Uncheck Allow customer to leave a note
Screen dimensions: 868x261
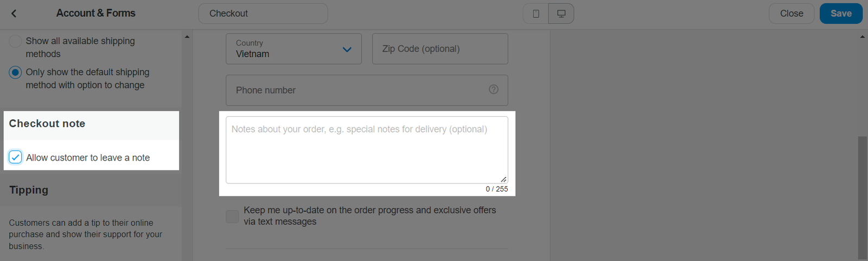pyautogui.click(x=15, y=157)
